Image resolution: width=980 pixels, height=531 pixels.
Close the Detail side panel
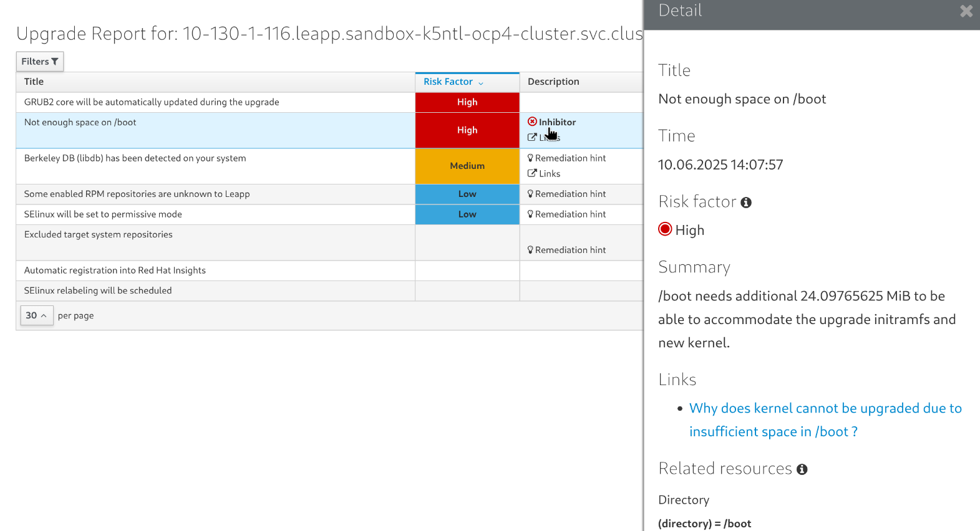click(x=966, y=11)
